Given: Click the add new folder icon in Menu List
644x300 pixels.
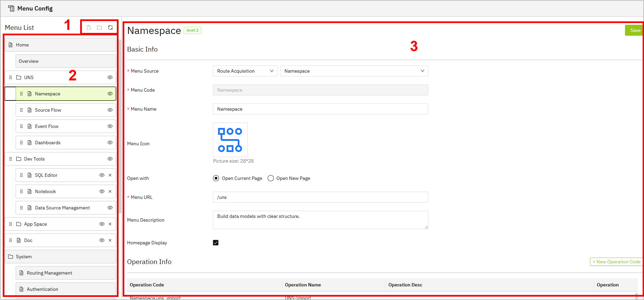Looking at the screenshot, I should click(x=100, y=27).
